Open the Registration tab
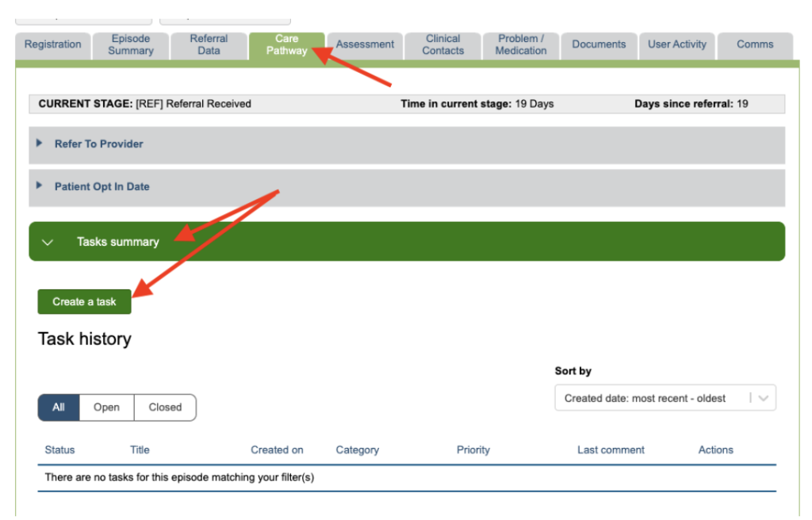812x520 pixels. point(52,45)
